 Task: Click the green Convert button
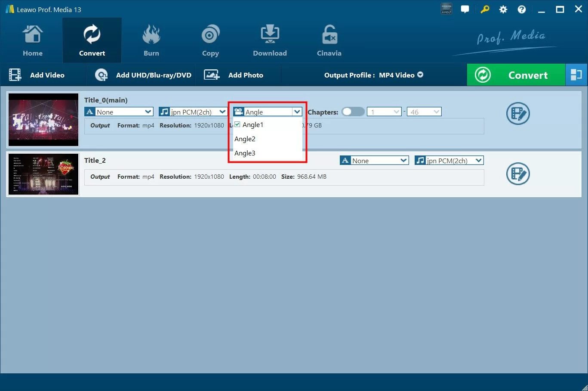click(516, 75)
